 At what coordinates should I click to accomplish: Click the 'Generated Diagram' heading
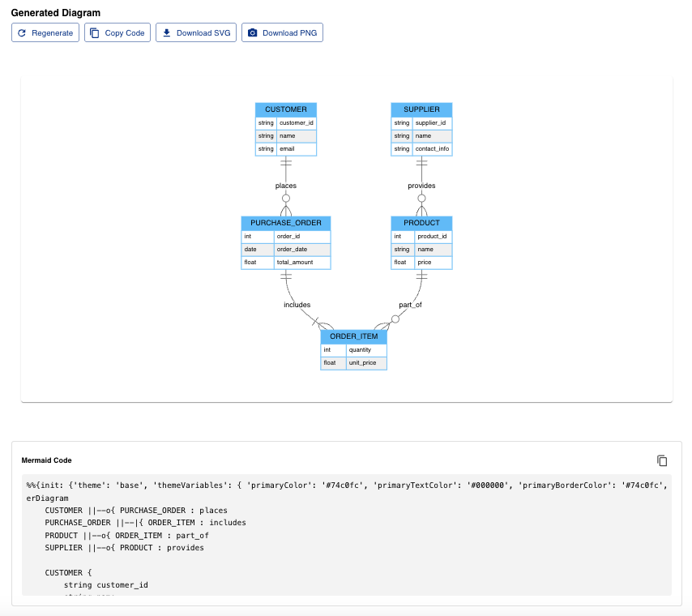(x=56, y=13)
